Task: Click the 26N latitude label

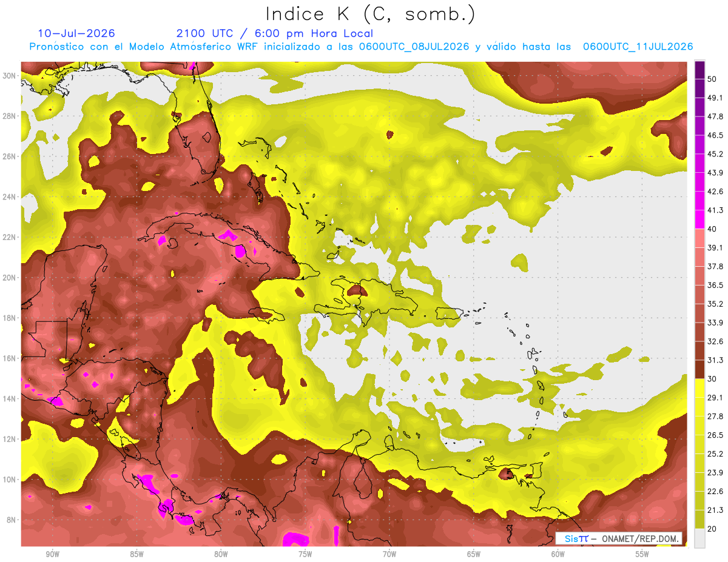Action: (x=9, y=156)
